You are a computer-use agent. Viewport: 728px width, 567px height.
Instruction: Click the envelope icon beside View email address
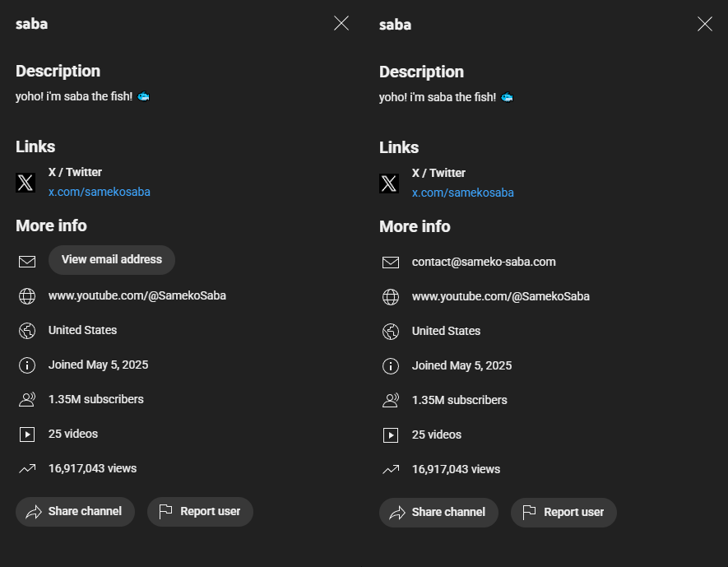coord(27,262)
